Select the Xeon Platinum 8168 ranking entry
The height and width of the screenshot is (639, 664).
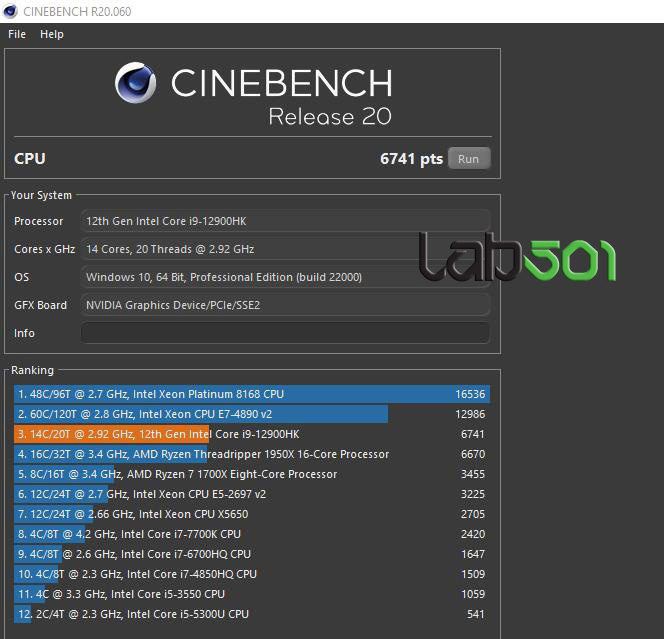[x=250, y=394]
